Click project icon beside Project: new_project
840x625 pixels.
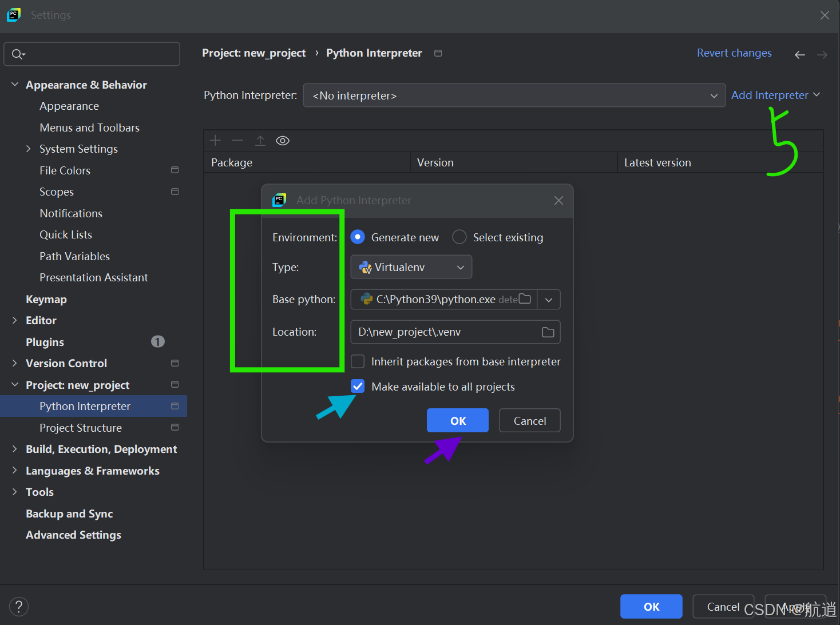[175, 384]
